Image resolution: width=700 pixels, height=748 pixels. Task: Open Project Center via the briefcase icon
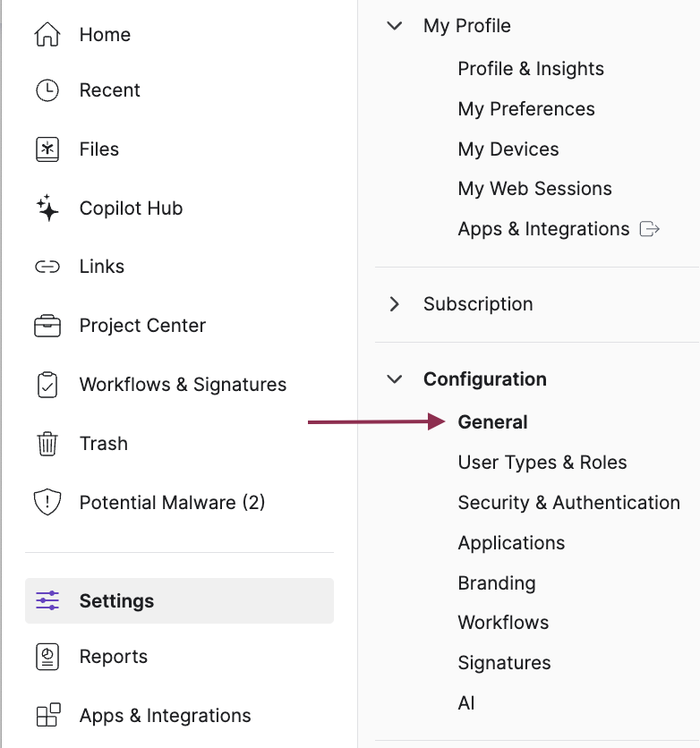point(46,325)
